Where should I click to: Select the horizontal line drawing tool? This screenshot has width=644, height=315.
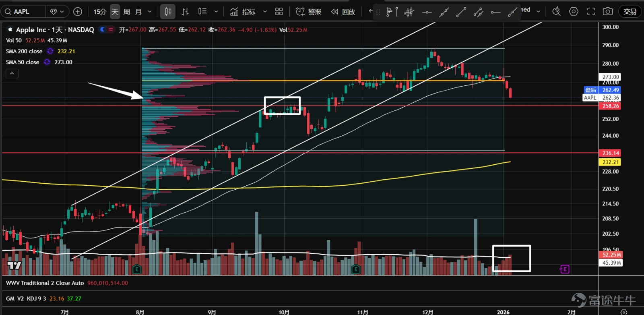[x=427, y=12]
